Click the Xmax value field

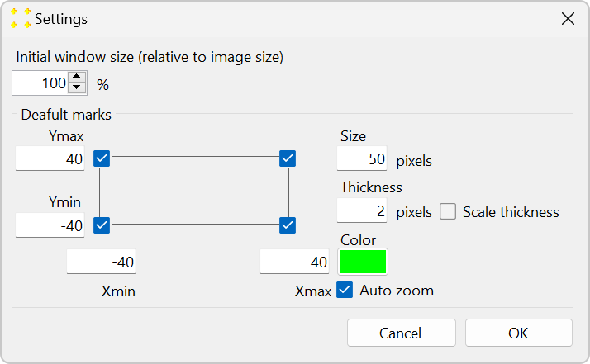295,262
